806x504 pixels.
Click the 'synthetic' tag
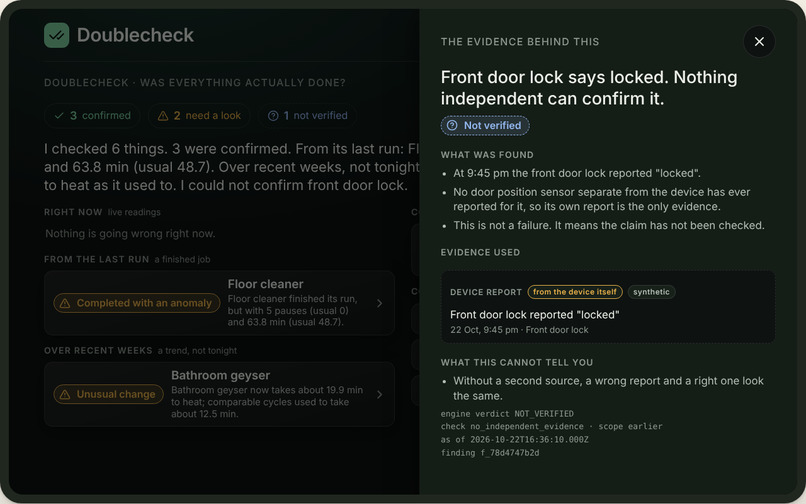click(651, 292)
